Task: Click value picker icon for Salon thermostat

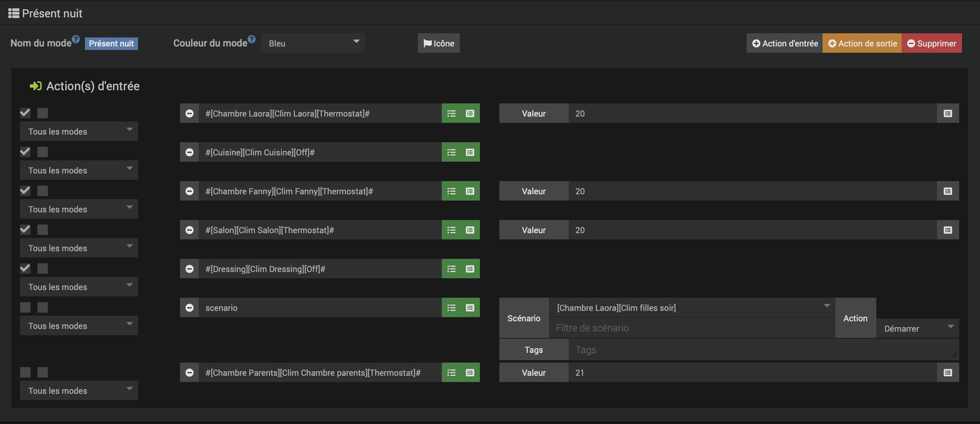Action: click(947, 230)
